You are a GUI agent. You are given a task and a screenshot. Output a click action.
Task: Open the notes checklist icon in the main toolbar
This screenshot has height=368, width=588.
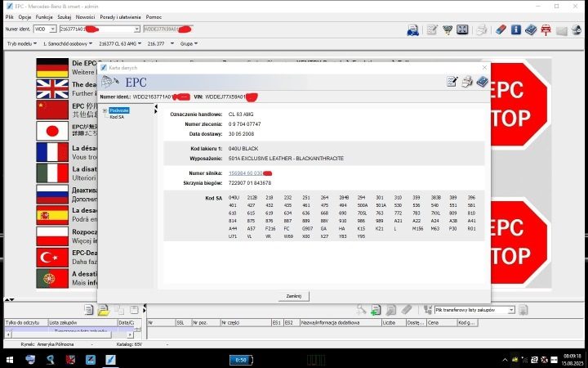click(432, 29)
